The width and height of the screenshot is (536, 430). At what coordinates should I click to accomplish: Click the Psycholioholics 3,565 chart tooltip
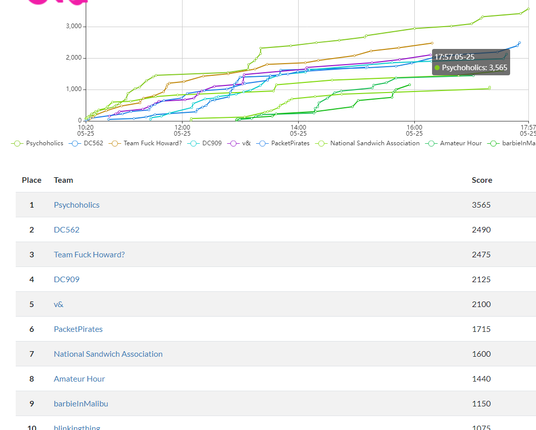(471, 62)
